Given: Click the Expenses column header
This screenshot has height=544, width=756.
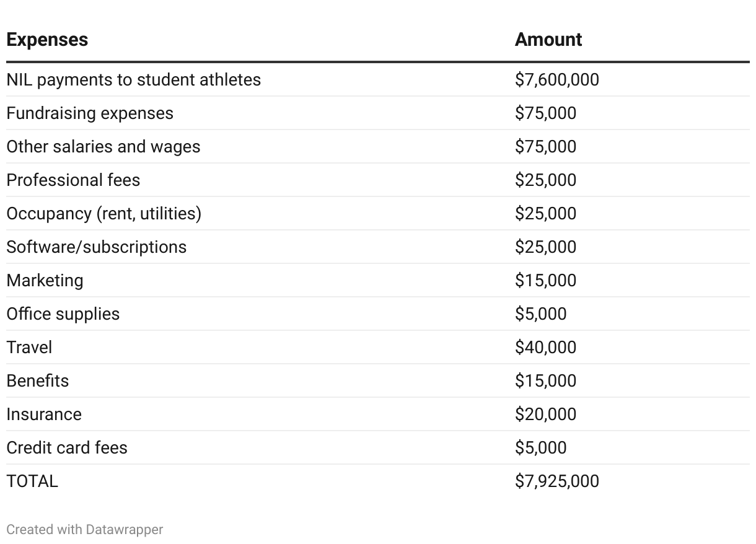Looking at the screenshot, I should click(47, 40).
